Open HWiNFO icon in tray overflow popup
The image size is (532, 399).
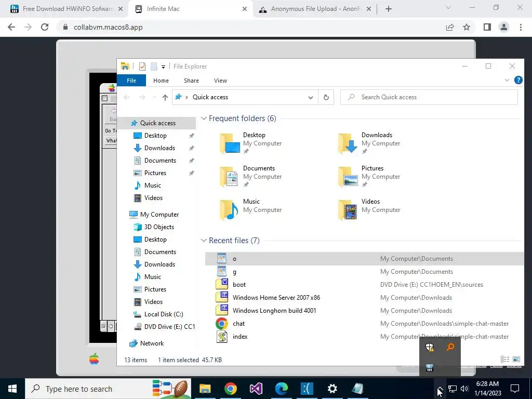coord(430,368)
